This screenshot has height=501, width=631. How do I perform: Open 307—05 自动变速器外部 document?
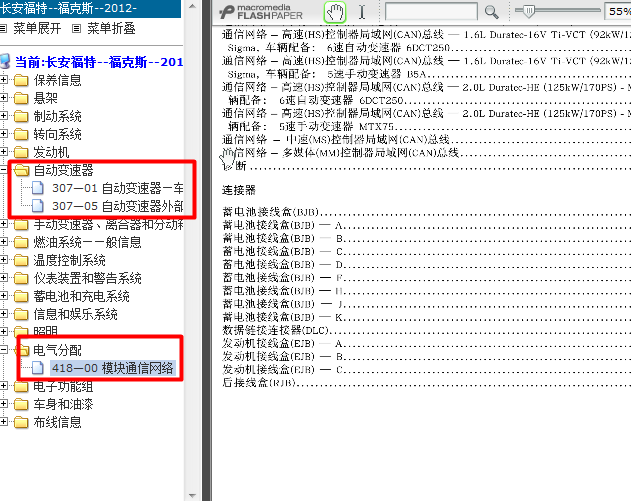click(118, 206)
